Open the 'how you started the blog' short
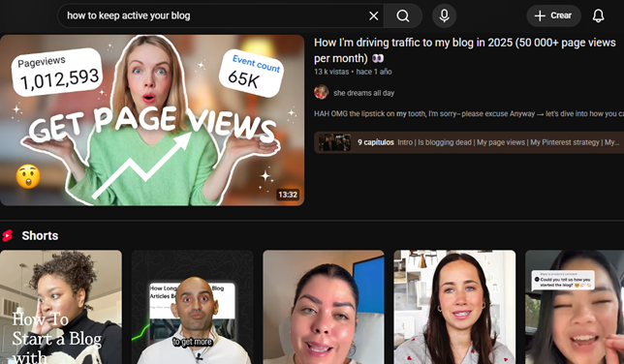 [x=575, y=307]
